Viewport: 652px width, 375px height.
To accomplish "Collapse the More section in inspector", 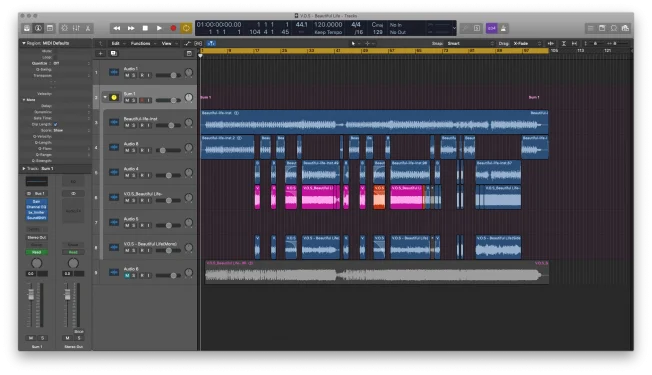I will pyautogui.click(x=24, y=100).
